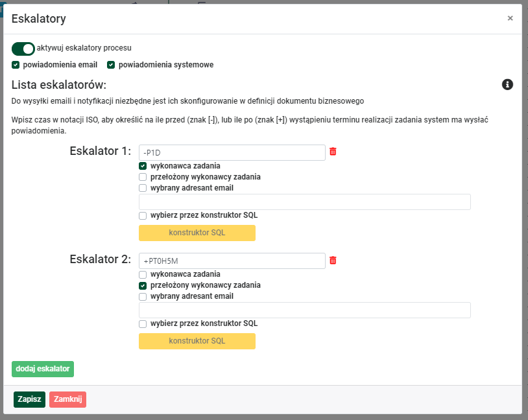Uncheck przełożony wykonawcy zadania for Eskalator 2
The height and width of the screenshot is (420, 528).
(143, 286)
